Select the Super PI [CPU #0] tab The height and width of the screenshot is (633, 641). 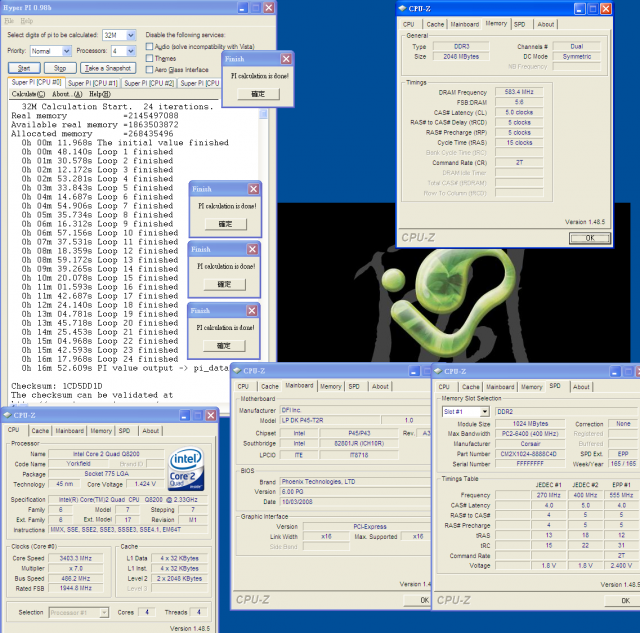(x=36, y=82)
